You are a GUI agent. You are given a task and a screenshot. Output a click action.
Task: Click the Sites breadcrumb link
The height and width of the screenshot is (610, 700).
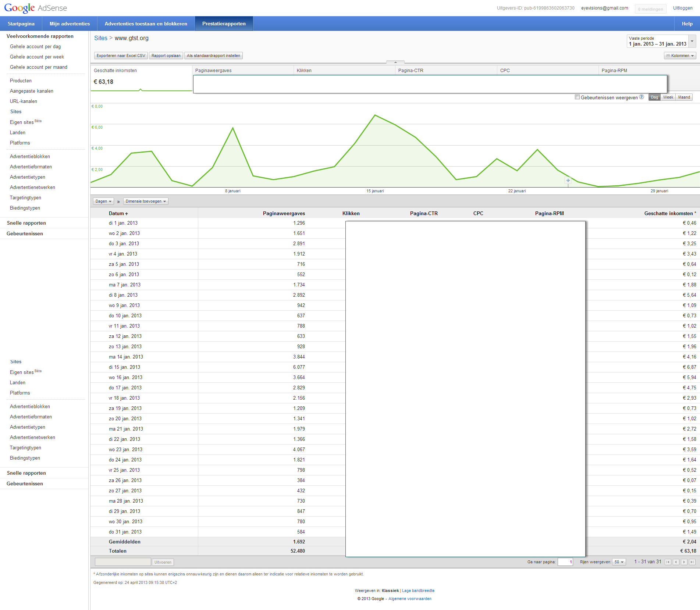tap(101, 38)
